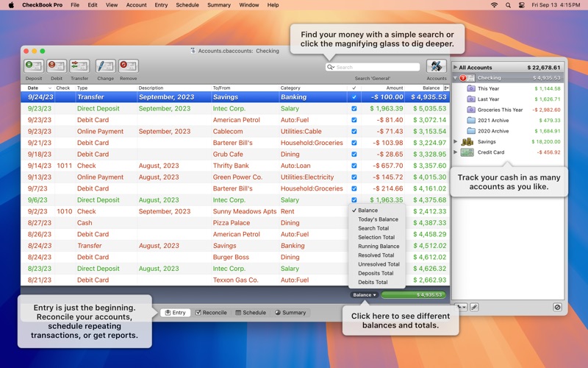Viewport: 588px width, 368px height.
Task: Toggle the Accounts drawer icon
Action: [x=436, y=66]
